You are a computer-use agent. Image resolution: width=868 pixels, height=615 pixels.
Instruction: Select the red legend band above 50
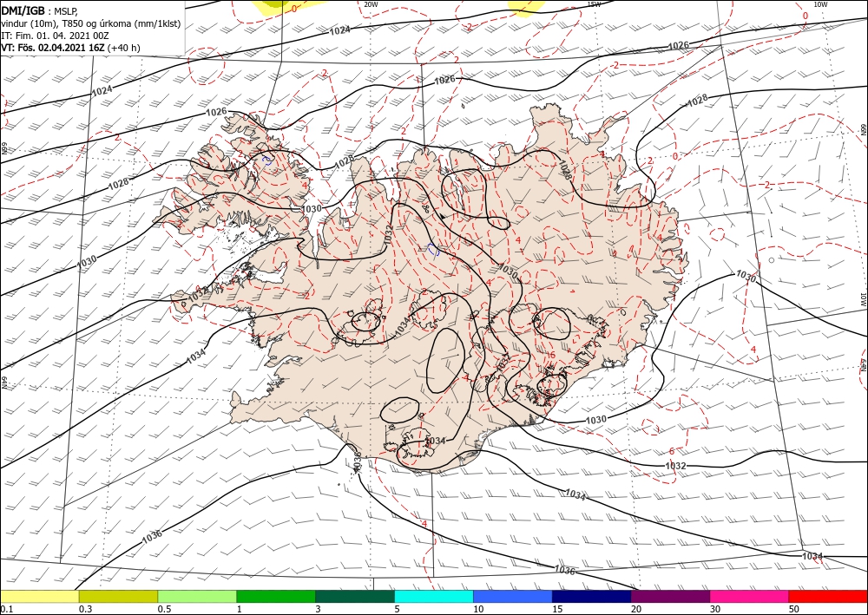click(828, 596)
